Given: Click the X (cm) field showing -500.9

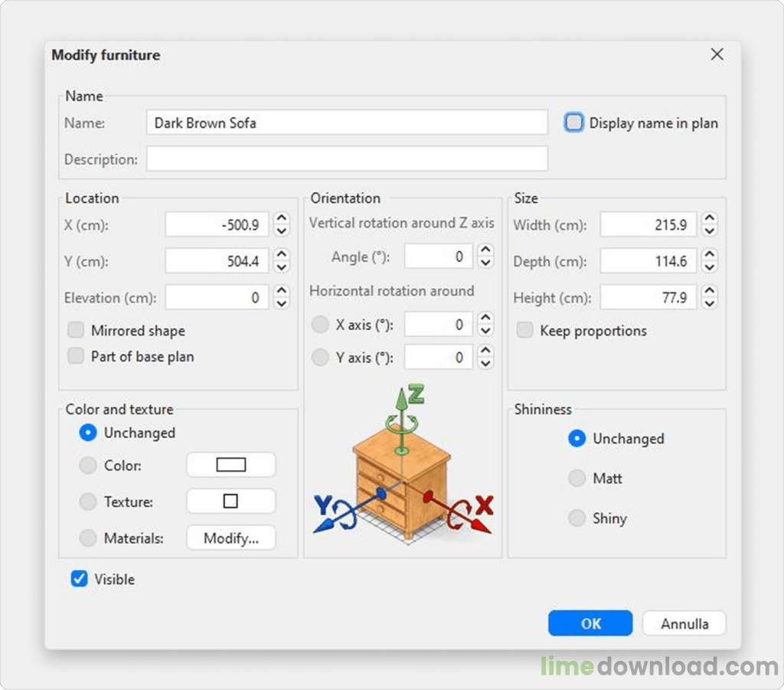Looking at the screenshot, I should (x=217, y=224).
